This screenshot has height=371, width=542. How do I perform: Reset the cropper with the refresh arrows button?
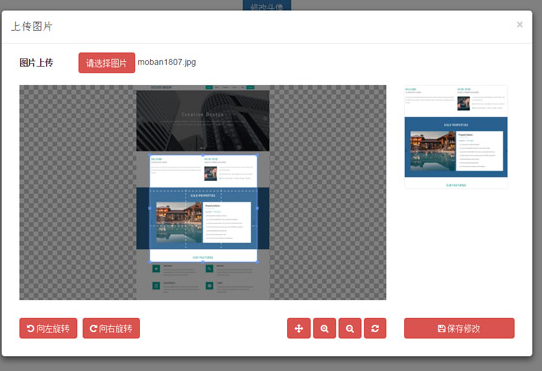375,328
